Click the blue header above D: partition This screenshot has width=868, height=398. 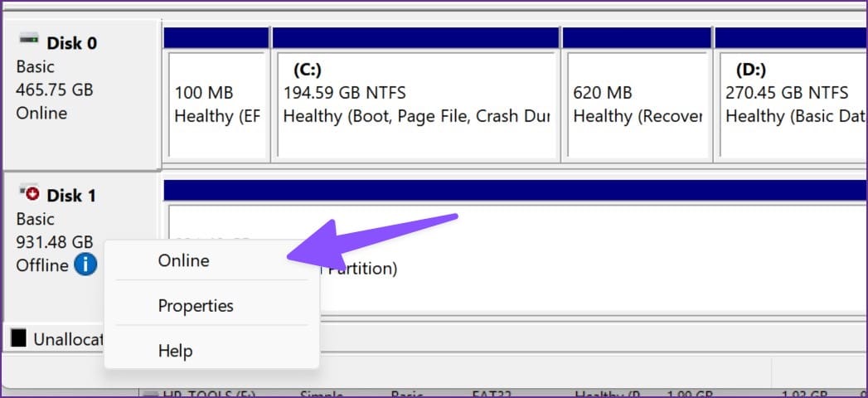pyautogui.click(x=791, y=37)
